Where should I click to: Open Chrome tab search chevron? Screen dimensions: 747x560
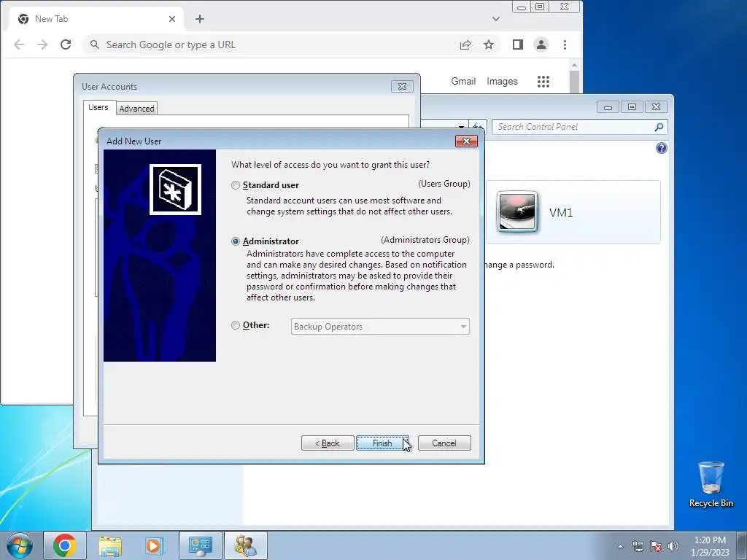pos(496,19)
